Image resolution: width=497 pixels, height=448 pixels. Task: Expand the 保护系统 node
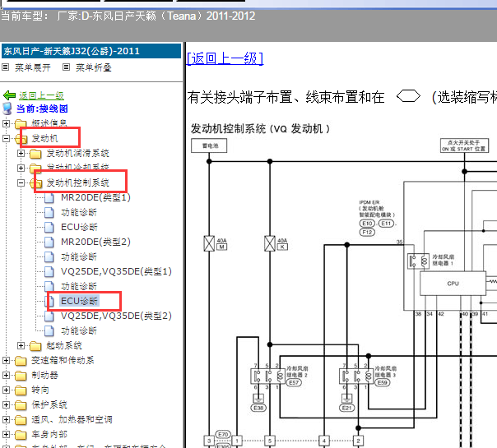(x=6, y=404)
